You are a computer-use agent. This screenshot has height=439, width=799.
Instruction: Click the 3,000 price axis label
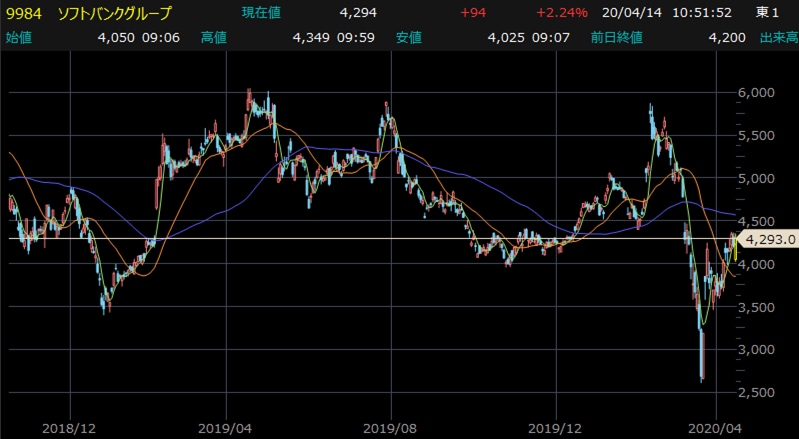[757, 349]
